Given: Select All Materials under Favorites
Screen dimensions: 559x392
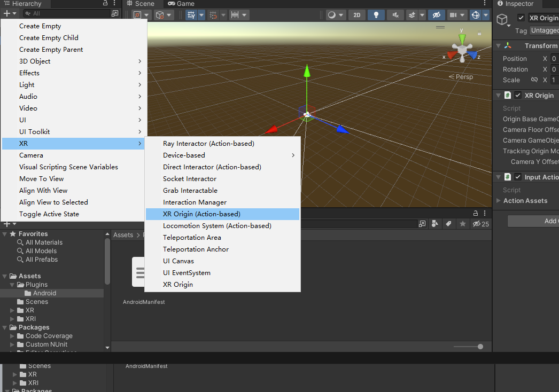Looking at the screenshot, I should click(44, 242).
